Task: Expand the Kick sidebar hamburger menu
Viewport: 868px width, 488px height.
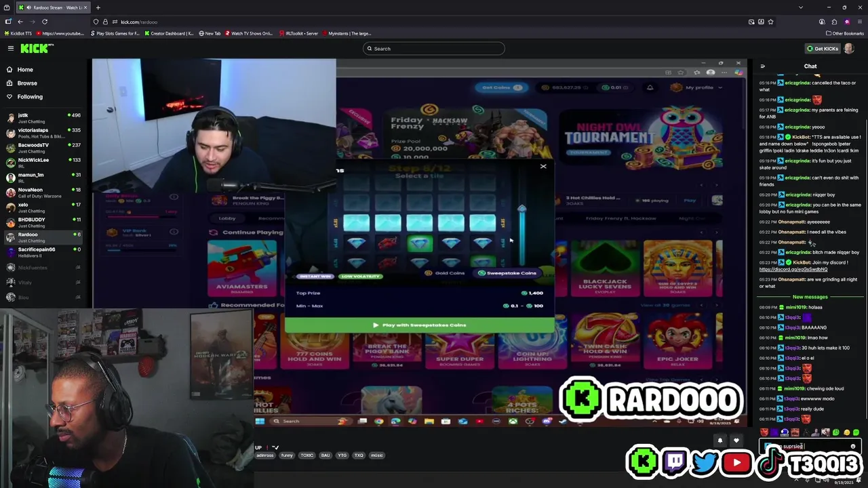Action: 11,48
